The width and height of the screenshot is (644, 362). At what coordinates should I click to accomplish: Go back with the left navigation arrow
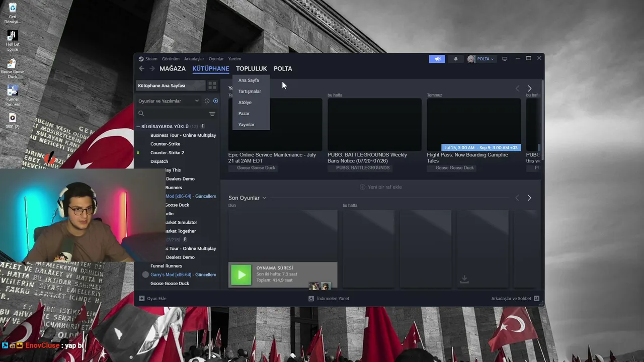tap(141, 68)
